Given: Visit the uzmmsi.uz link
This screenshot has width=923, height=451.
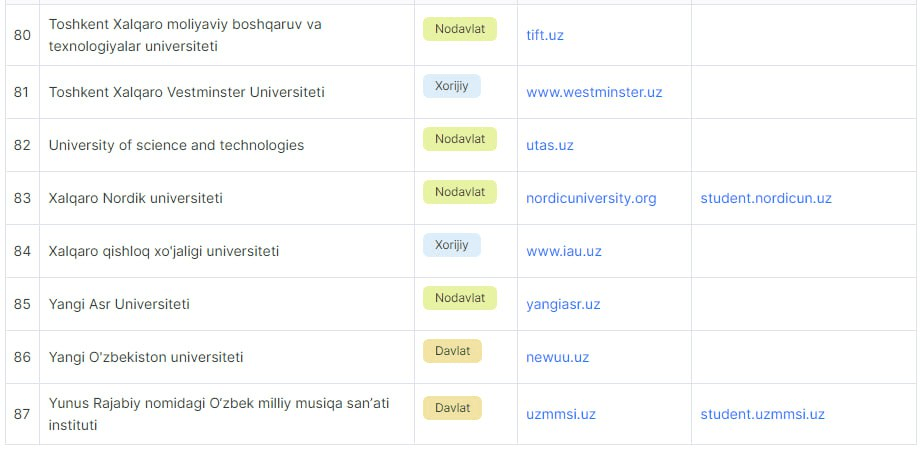Looking at the screenshot, I should pyautogui.click(x=560, y=414).
